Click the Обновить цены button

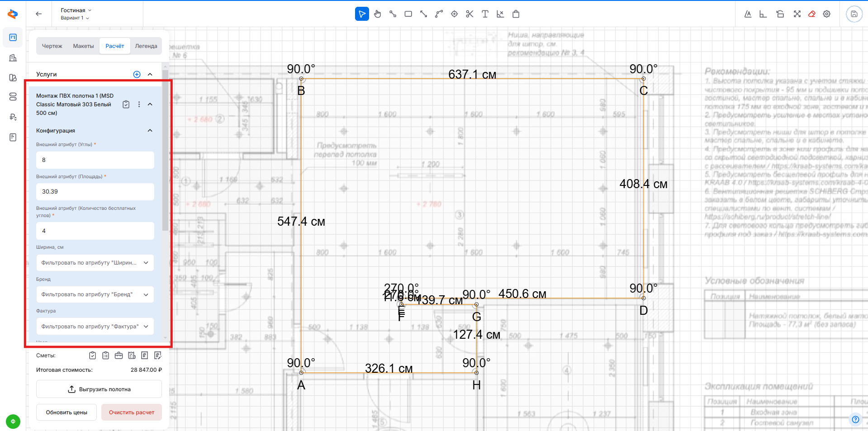point(66,412)
